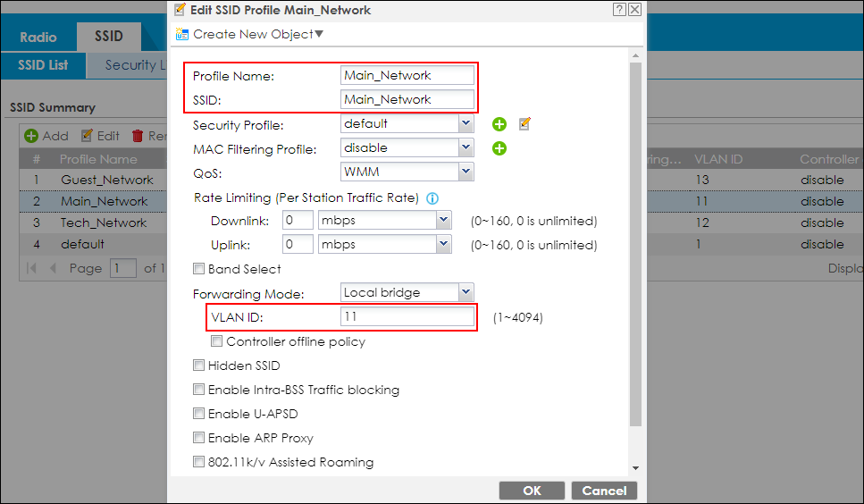Click VLAN ID value 12 in table
Screen dimensions: 864x504
[x=701, y=223]
